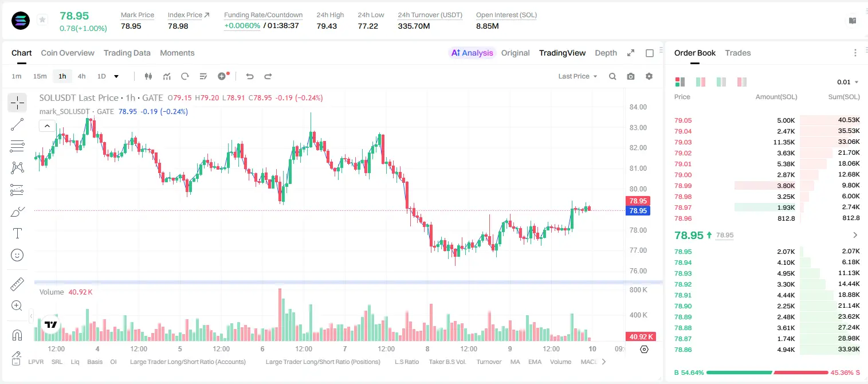Open the 0.01 price precision dropdown

coord(848,82)
